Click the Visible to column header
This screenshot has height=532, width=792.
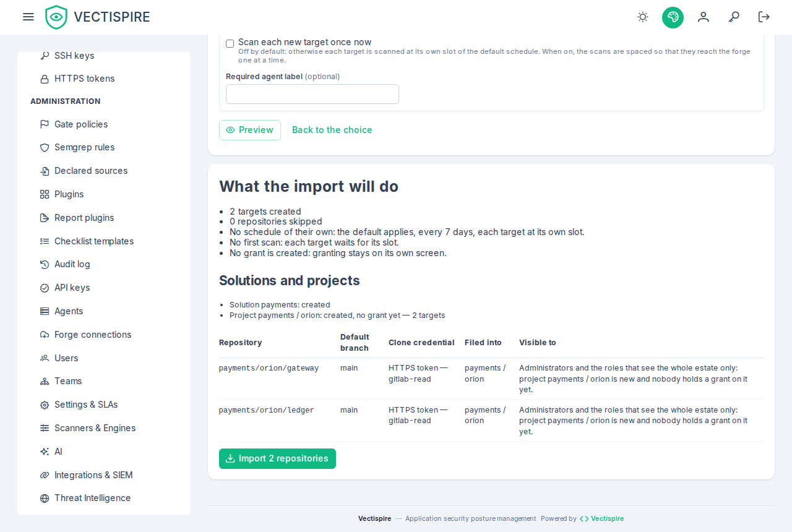point(538,343)
